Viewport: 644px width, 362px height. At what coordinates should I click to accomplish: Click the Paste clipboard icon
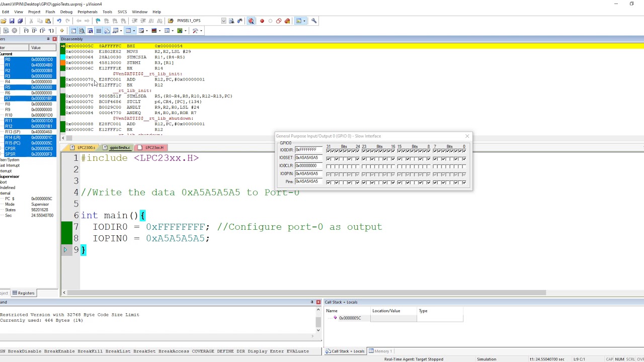[48, 21]
